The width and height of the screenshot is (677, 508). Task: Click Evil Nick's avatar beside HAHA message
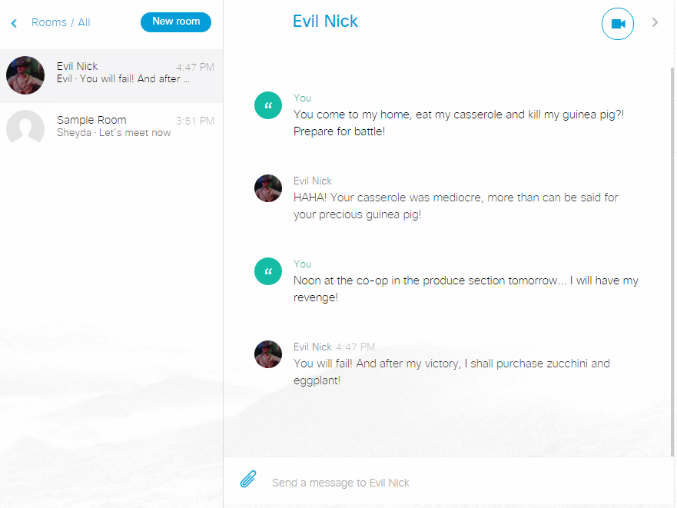pos(268,188)
